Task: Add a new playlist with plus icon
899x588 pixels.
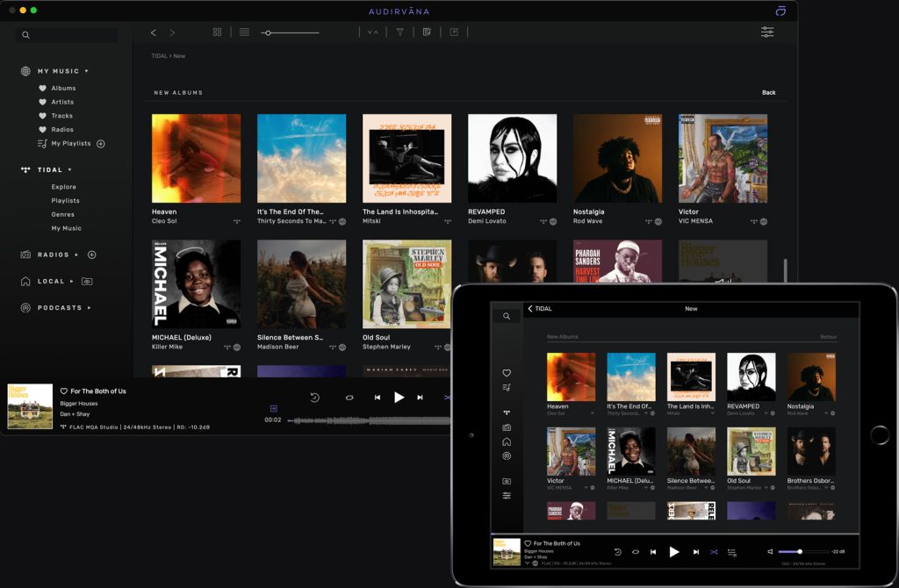Action: [100, 144]
